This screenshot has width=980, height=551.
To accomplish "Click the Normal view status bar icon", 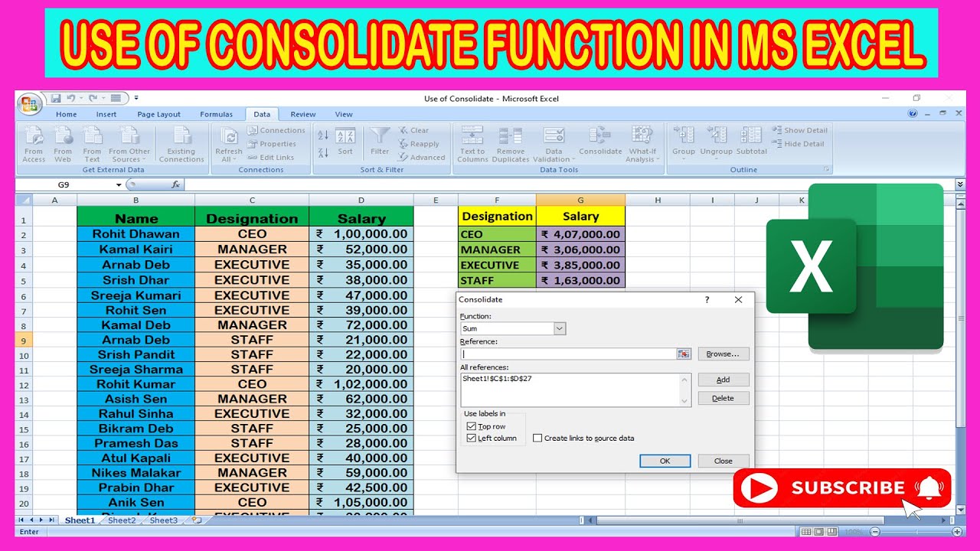I will 805,531.
